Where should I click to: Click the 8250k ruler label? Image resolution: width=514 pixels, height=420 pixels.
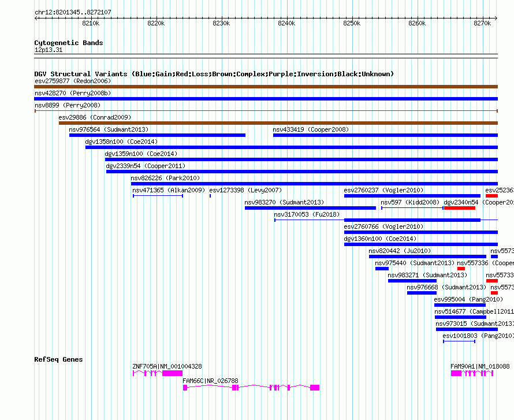point(352,23)
